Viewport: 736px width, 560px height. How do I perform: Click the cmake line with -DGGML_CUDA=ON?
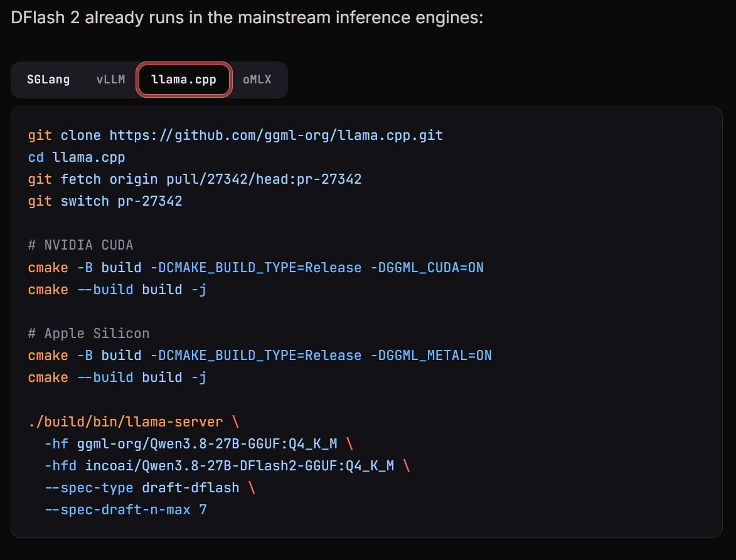point(256,267)
